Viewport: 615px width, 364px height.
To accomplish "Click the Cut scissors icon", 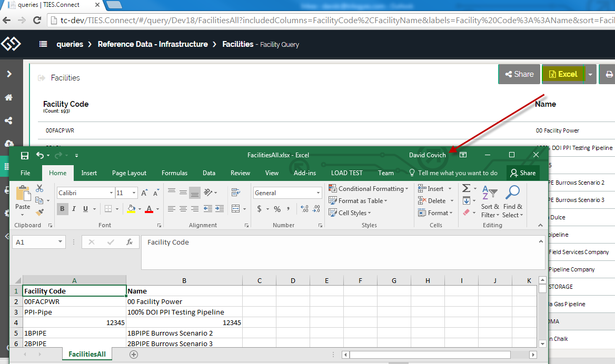I will coord(39,189).
